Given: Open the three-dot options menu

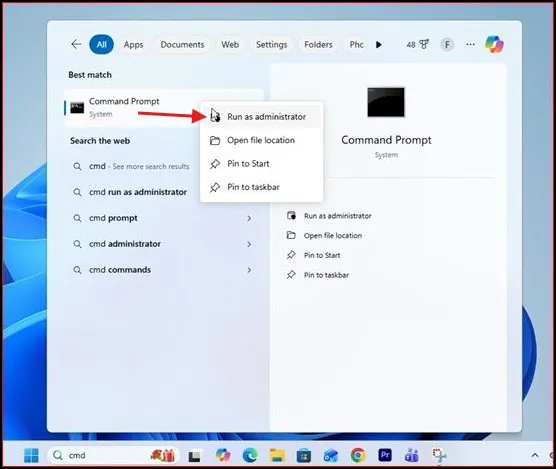Looking at the screenshot, I should tap(471, 44).
